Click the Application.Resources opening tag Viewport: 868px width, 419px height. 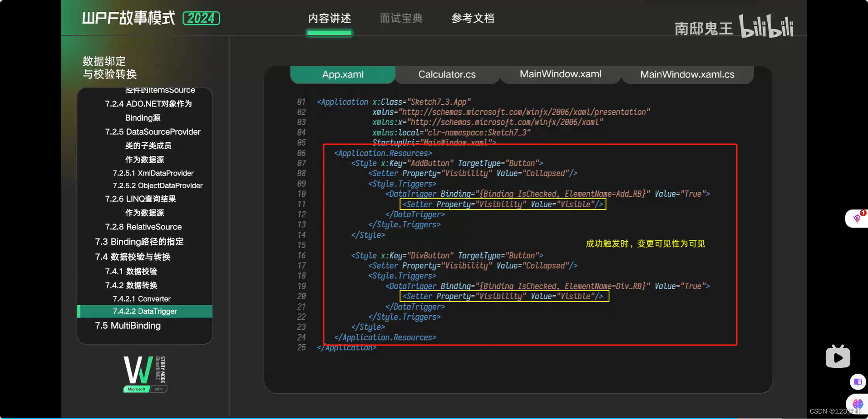coord(383,153)
